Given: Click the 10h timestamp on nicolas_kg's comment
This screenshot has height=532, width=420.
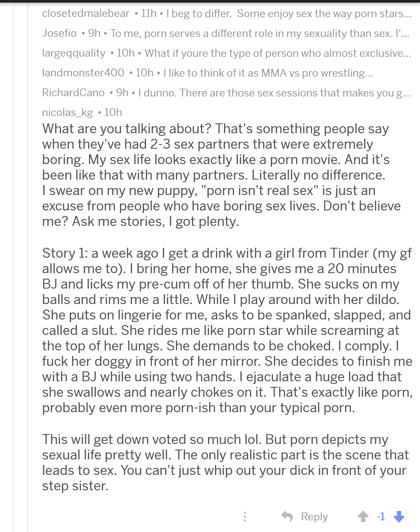Looking at the screenshot, I should (x=114, y=112).
